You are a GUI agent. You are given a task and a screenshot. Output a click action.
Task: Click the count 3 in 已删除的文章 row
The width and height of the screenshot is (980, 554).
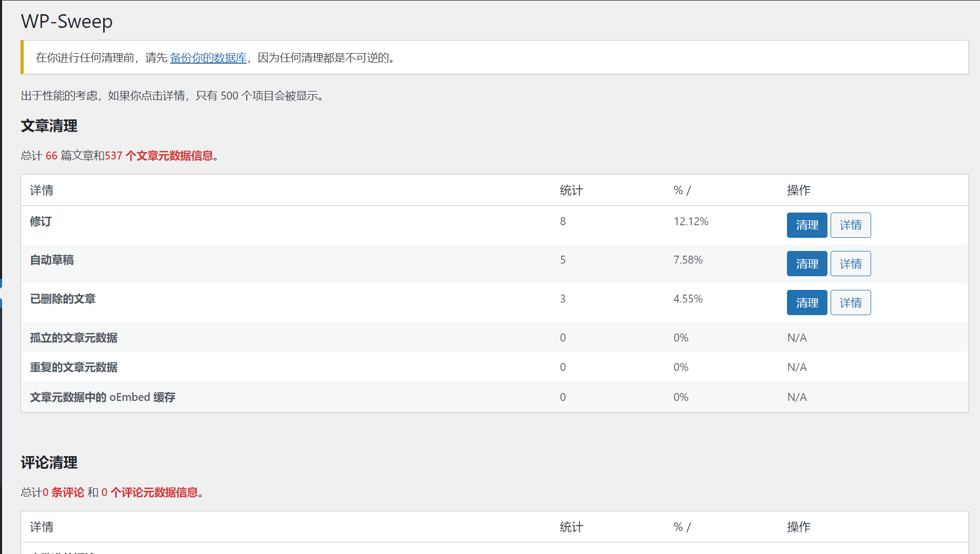click(563, 299)
